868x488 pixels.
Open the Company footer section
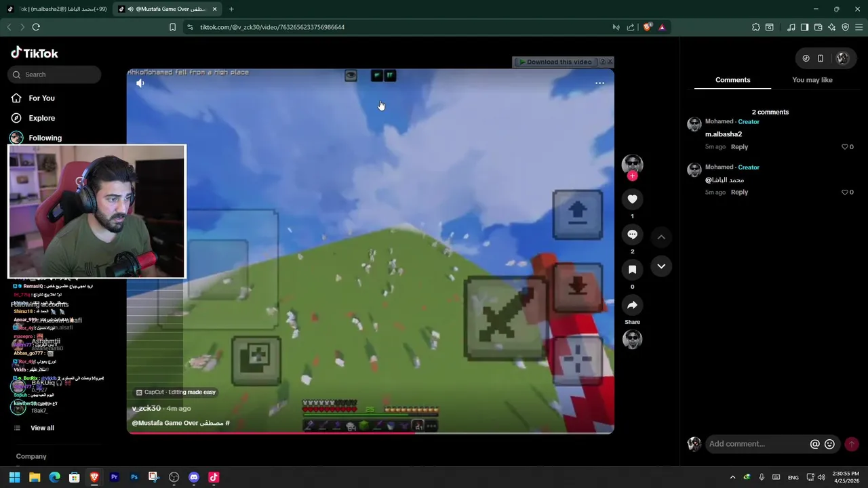tap(31, 456)
